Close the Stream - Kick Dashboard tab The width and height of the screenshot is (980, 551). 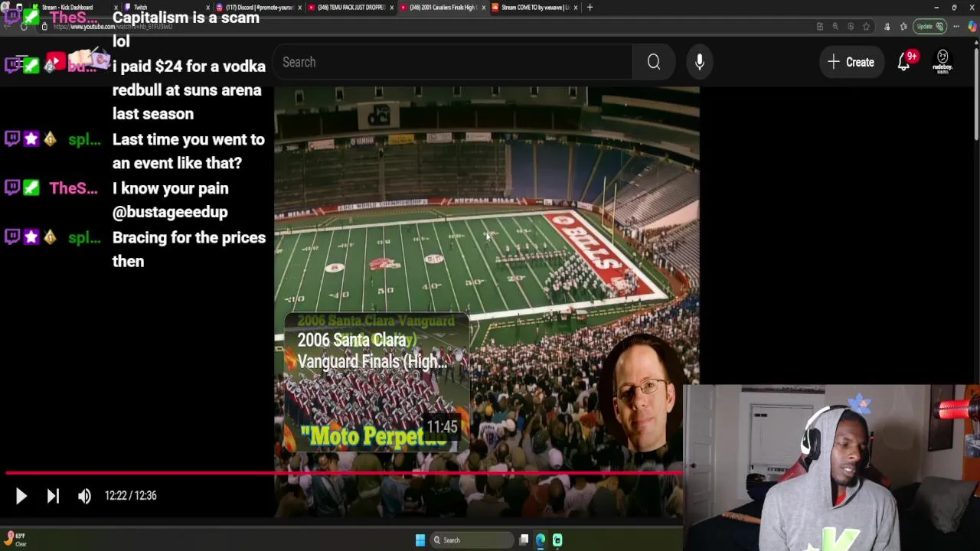117,8
